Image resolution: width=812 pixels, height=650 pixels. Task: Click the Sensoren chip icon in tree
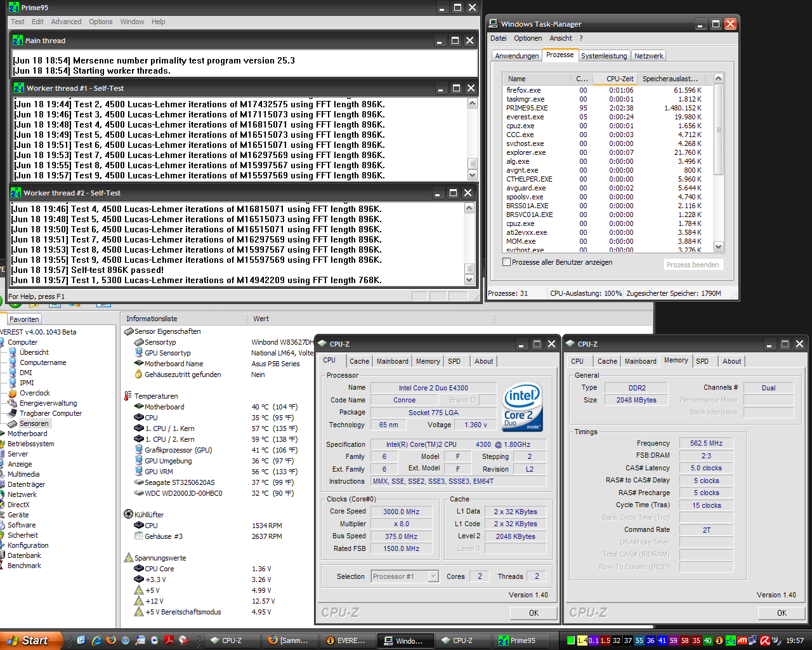[13, 423]
